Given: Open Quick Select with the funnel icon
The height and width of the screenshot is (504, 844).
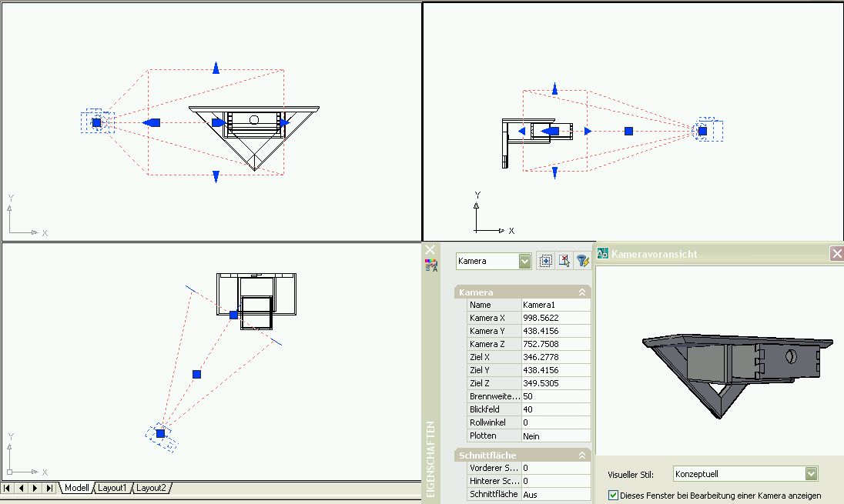Looking at the screenshot, I should tap(582, 261).
